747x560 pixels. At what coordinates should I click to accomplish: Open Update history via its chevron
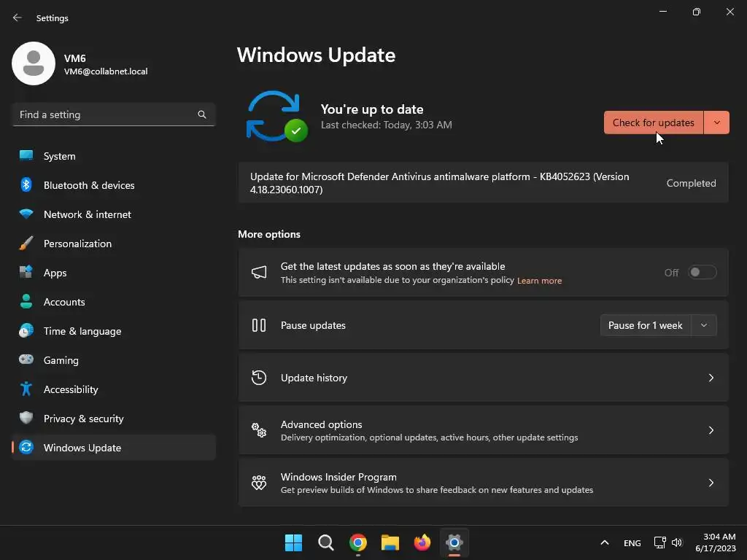(711, 378)
